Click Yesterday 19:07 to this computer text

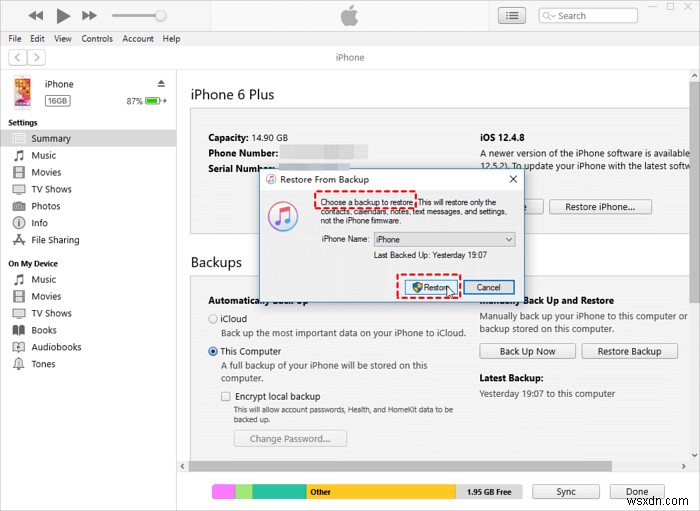point(547,394)
